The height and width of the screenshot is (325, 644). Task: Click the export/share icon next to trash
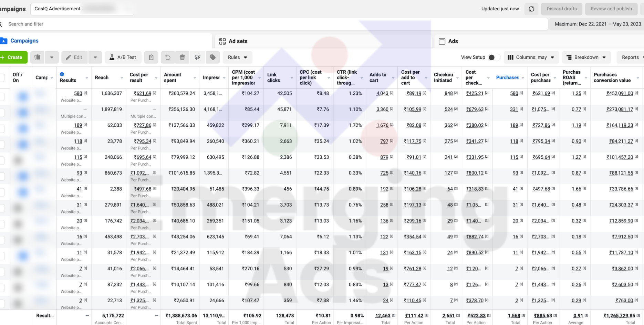point(197,57)
